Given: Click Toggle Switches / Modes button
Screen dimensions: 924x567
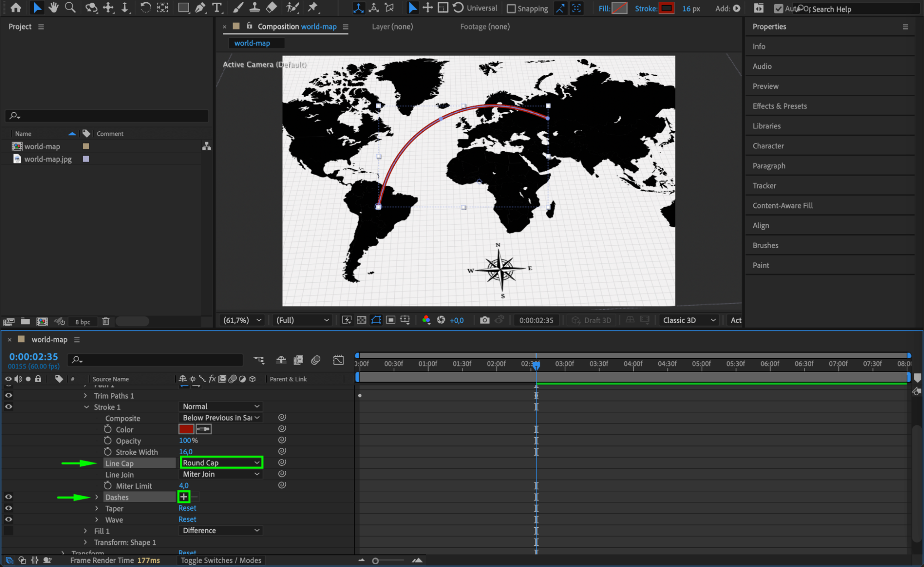Looking at the screenshot, I should point(220,560).
